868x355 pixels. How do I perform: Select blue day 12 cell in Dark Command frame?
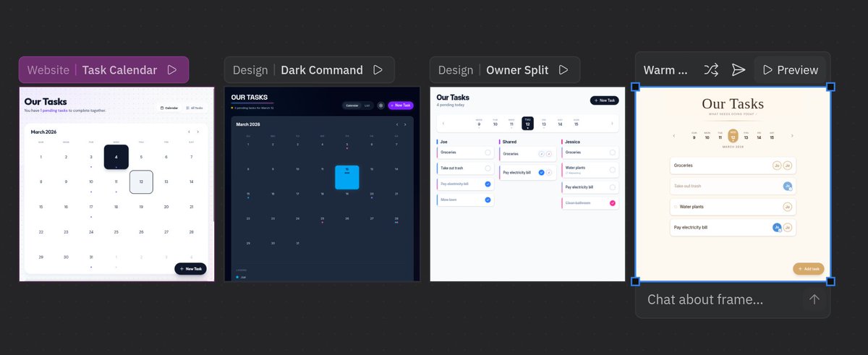tap(346, 177)
